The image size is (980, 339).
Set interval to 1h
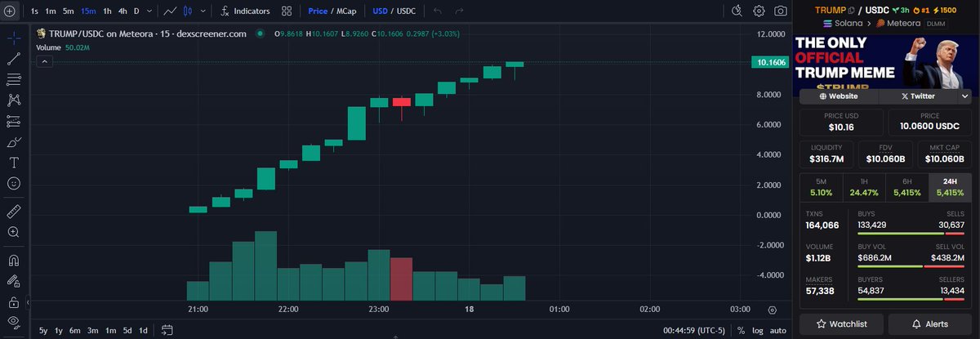click(107, 11)
